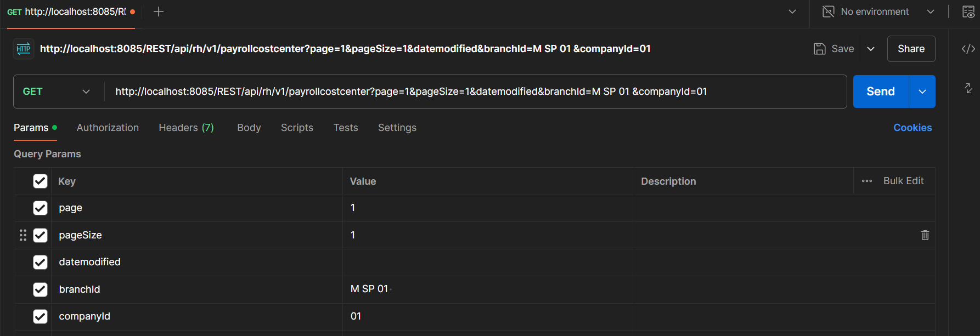Click the pageSize row drag handle
The height and width of the screenshot is (336, 980).
[x=23, y=235]
